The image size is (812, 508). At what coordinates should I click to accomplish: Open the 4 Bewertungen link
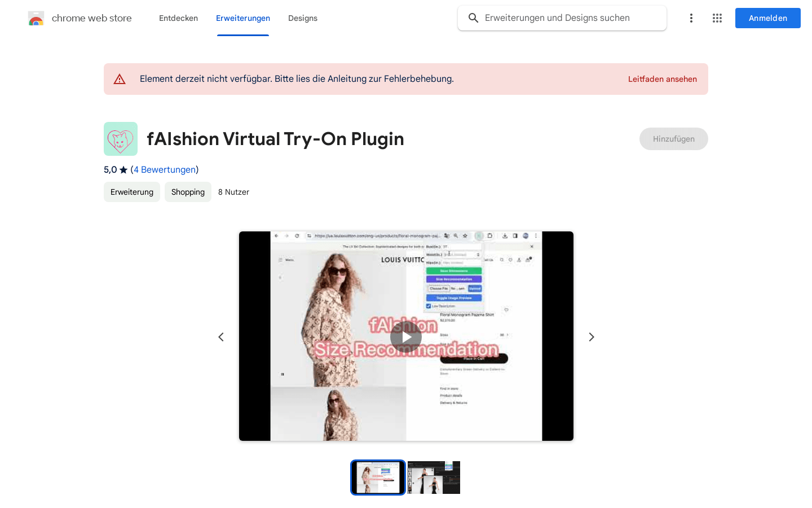[165, 169]
